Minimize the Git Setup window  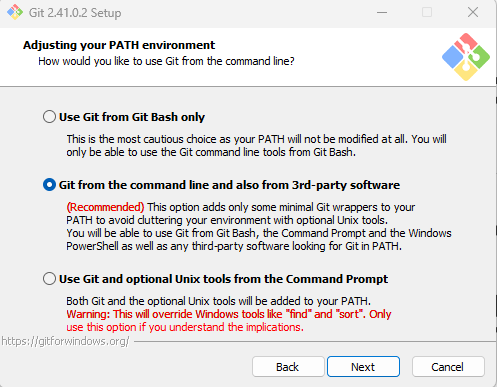382,13
